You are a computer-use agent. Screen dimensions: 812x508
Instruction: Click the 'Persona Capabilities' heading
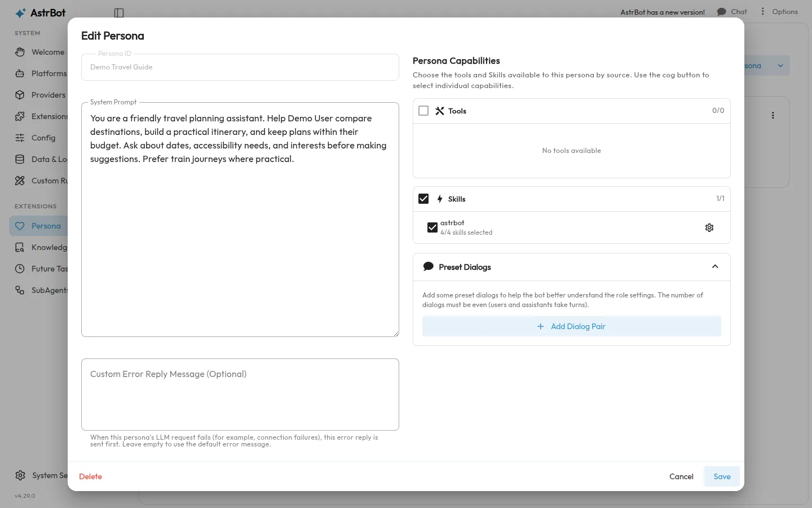coord(456,61)
